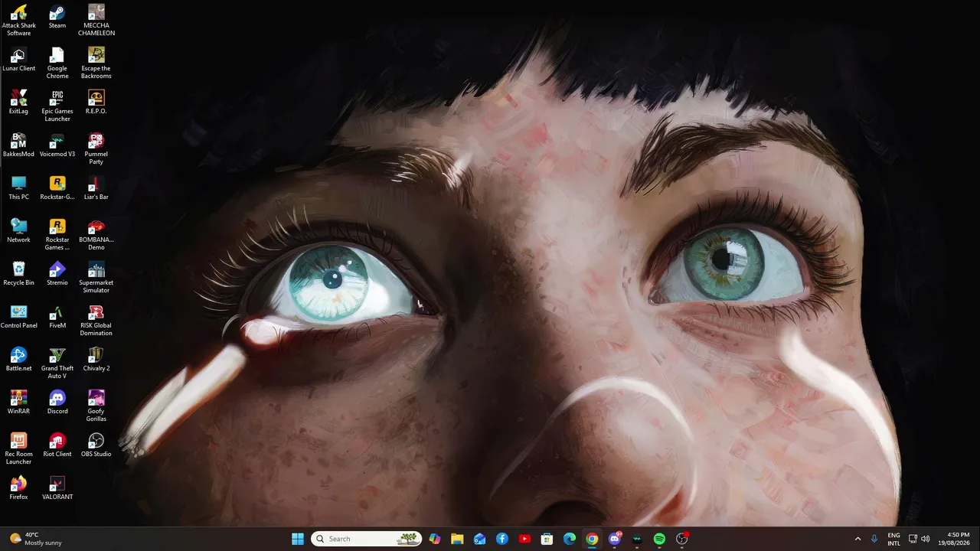Show hidden system tray icons
The image size is (980, 551).
coord(857,539)
